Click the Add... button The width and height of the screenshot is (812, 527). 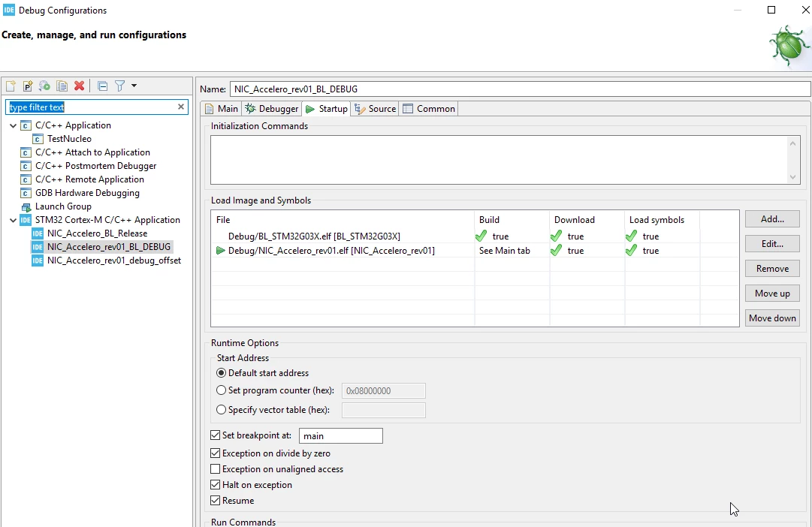(772, 219)
